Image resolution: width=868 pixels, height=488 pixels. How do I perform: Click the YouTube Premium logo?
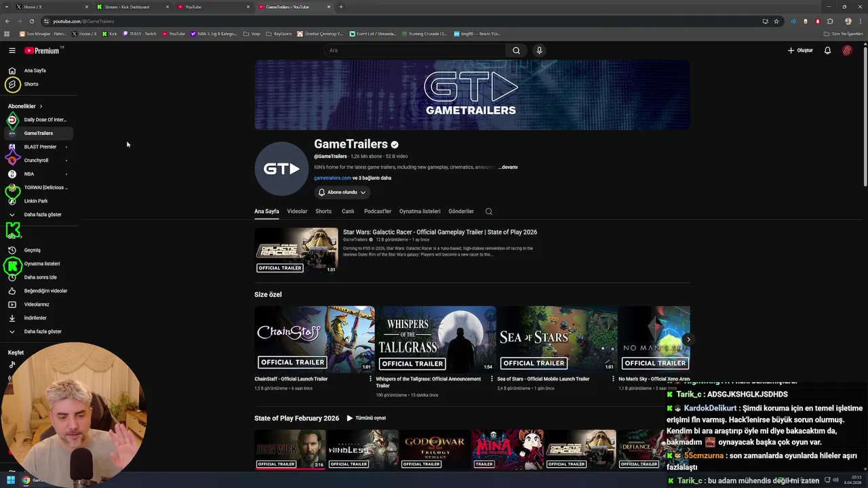pyautogui.click(x=43, y=50)
